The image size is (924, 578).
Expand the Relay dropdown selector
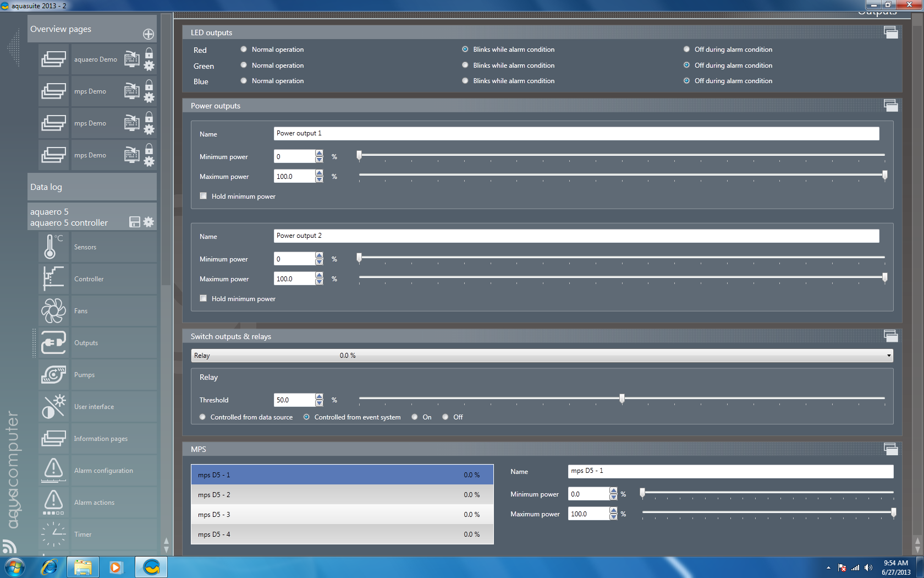tap(888, 356)
